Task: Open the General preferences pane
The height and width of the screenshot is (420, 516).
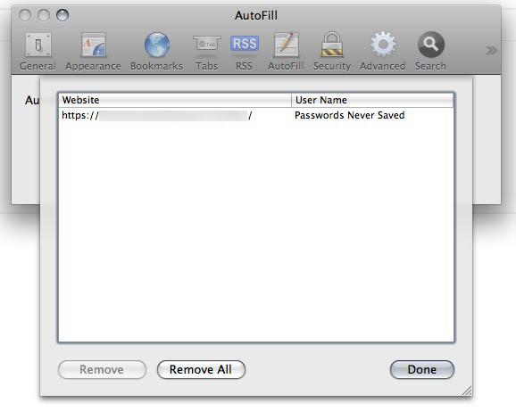Action: click(x=37, y=51)
